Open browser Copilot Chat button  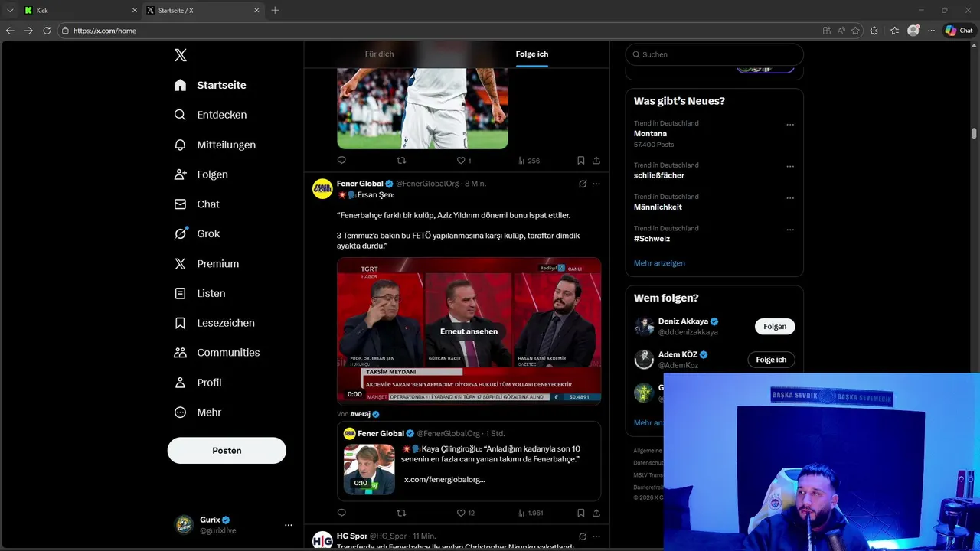point(959,31)
